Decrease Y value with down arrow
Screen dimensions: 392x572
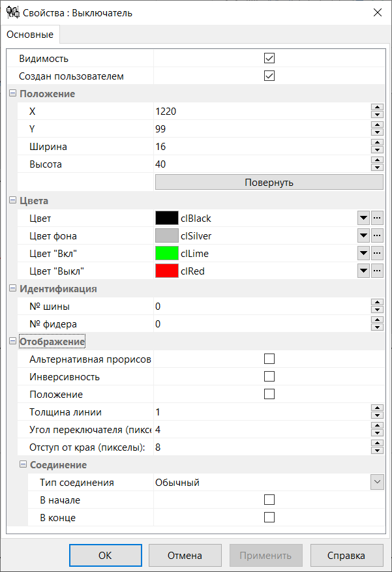[x=377, y=132]
